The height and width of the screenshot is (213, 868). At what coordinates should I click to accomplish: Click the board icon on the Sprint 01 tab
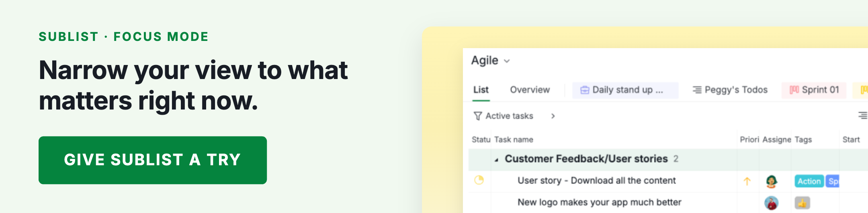[x=794, y=90]
